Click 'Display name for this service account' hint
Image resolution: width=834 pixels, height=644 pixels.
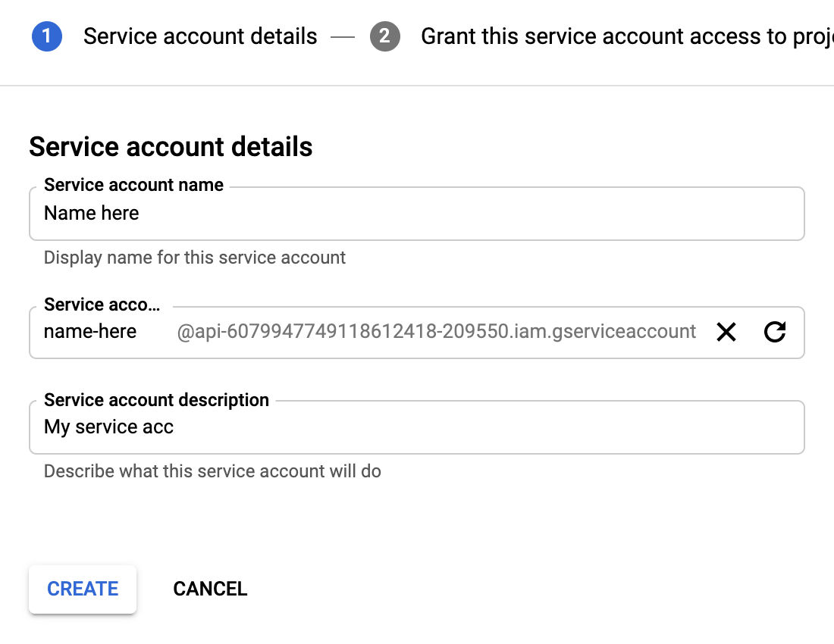(195, 258)
